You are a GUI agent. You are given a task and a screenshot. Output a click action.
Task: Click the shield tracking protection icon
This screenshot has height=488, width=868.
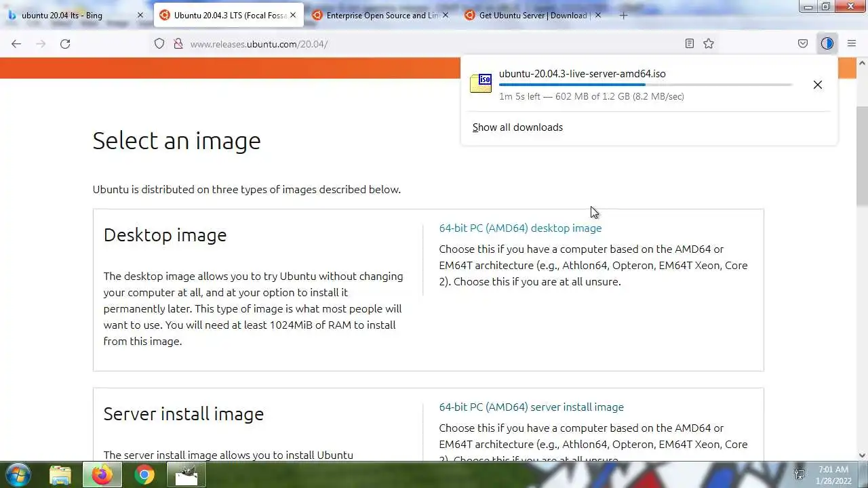159,43
